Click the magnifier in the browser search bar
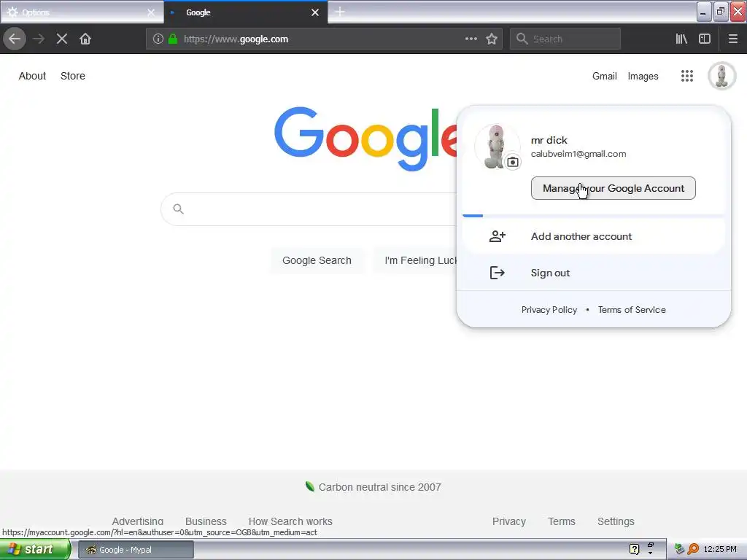The width and height of the screenshot is (747, 560). click(522, 39)
